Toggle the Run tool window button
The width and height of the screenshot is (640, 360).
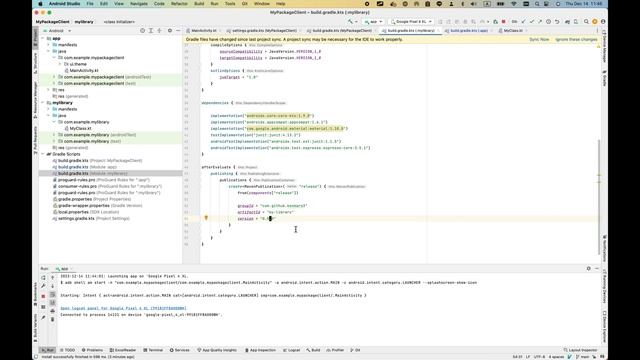[x=48, y=350]
